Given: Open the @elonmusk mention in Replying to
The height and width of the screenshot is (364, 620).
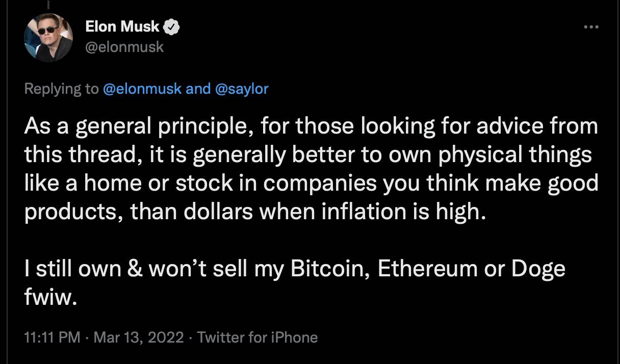Looking at the screenshot, I should tap(142, 89).
